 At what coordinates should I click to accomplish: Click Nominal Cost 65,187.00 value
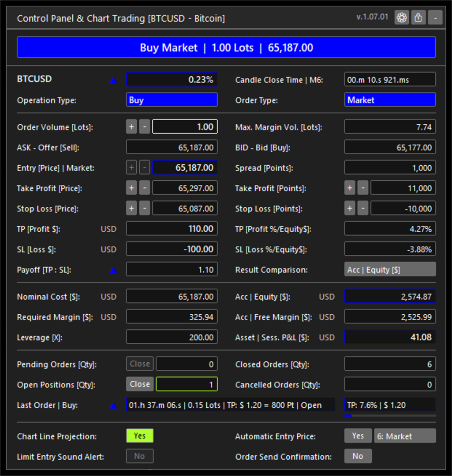172,296
